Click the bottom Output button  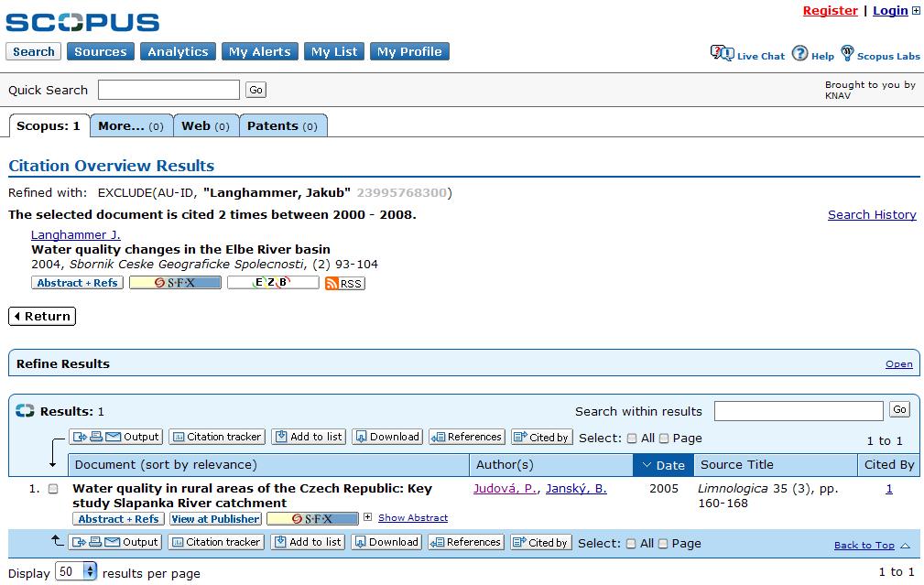coord(115,542)
